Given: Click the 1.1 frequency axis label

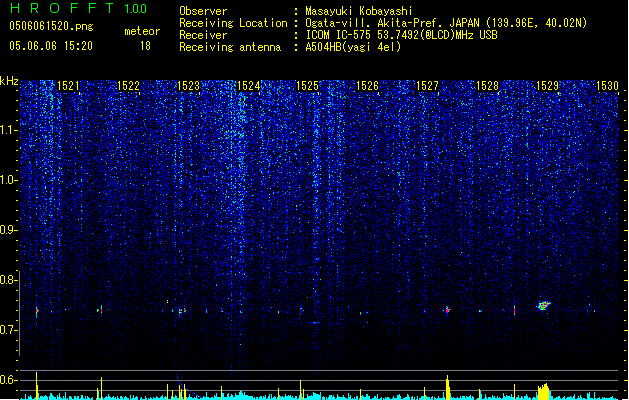Looking at the screenshot, I should [x=8, y=130].
